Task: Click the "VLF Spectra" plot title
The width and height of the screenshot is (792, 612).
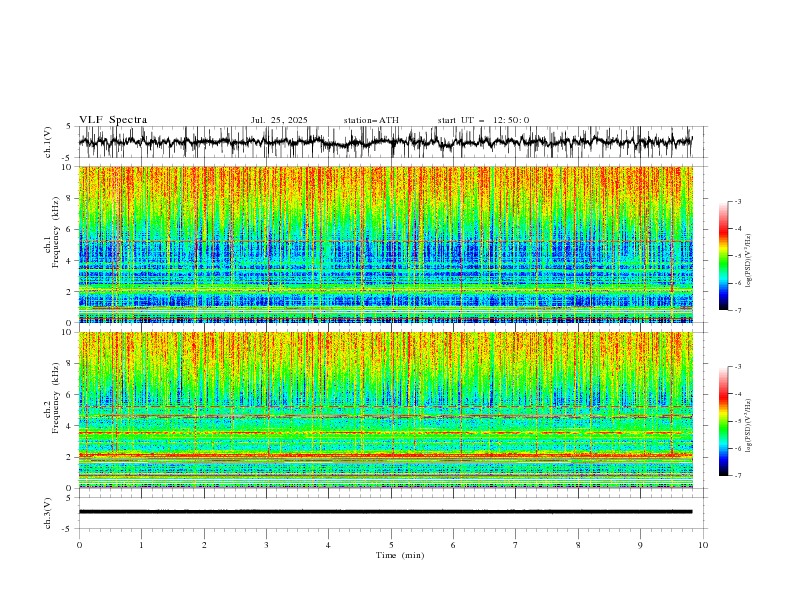Action: tap(113, 120)
